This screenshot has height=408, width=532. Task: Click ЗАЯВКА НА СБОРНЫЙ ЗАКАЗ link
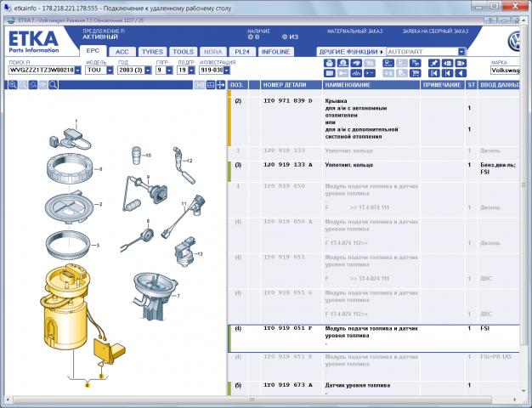click(x=435, y=31)
